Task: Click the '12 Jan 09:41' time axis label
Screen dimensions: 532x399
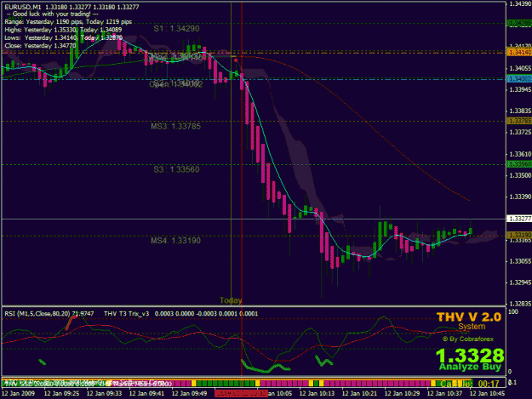Action: pyautogui.click(x=146, y=393)
